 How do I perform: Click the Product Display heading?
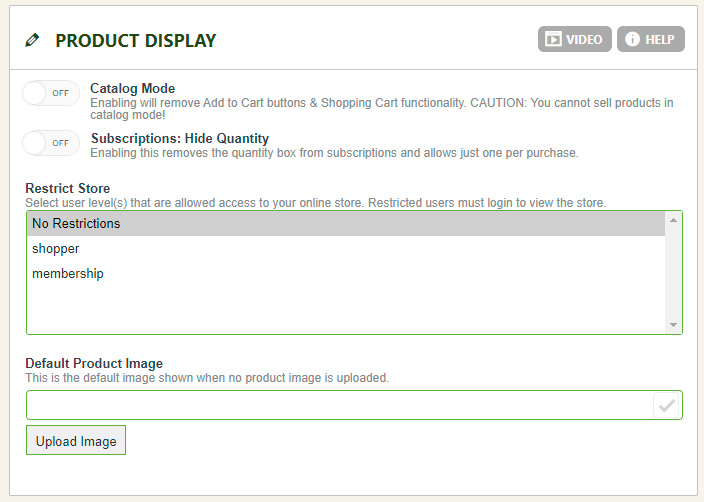[x=135, y=41]
